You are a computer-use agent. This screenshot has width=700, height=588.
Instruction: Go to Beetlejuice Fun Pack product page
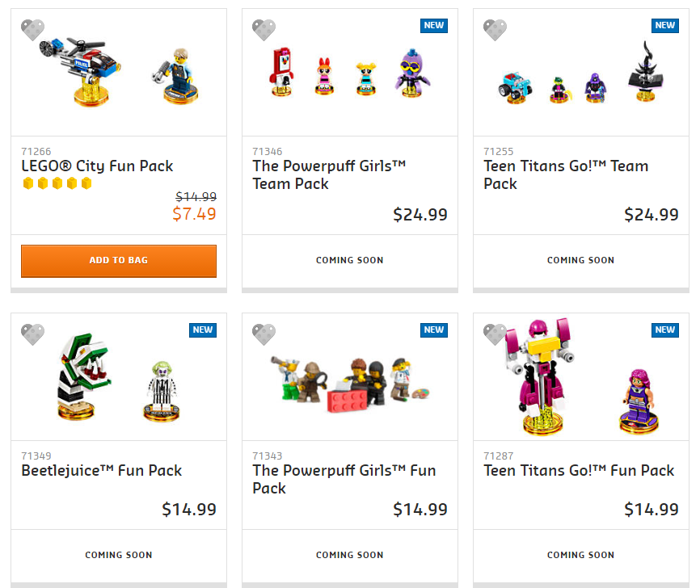tap(101, 471)
